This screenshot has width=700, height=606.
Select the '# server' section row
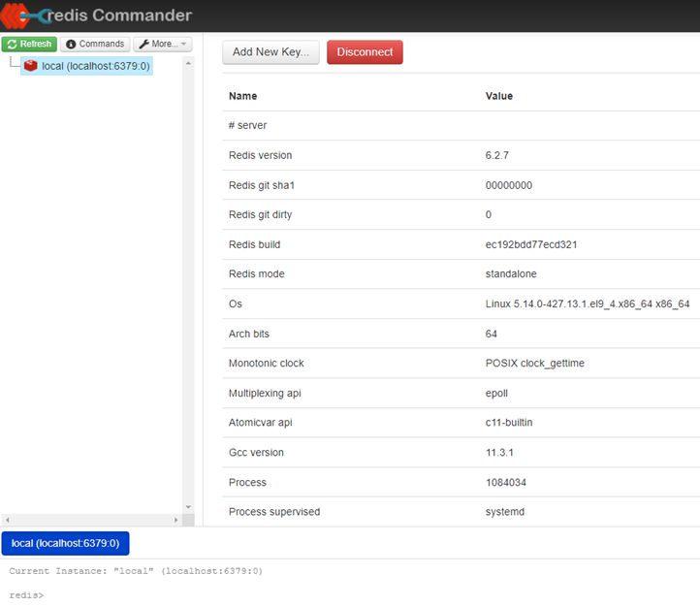tap(461, 125)
